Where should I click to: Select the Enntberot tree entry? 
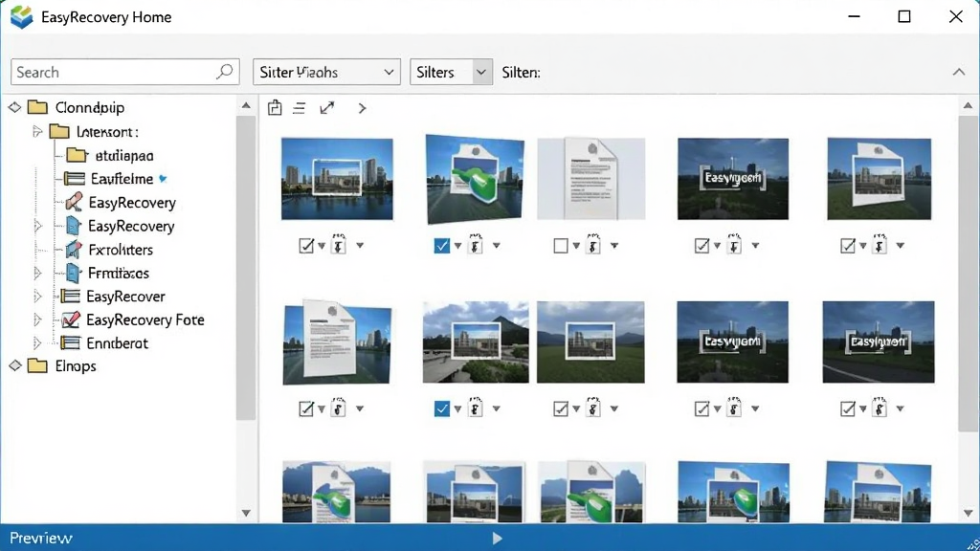pyautogui.click(x=117, y=343)
